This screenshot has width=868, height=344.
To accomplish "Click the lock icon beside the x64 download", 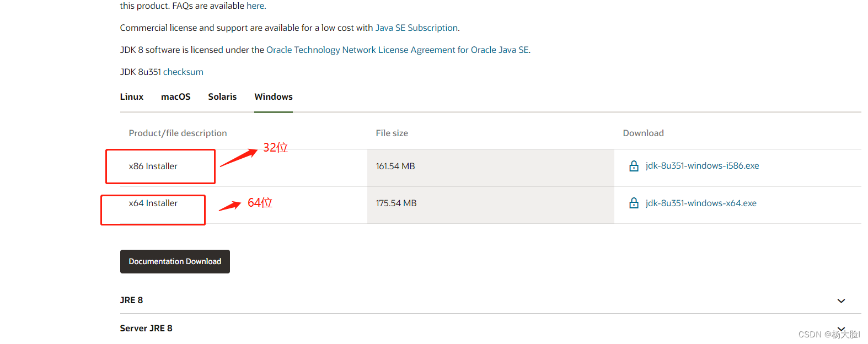I will pos(634,203).
